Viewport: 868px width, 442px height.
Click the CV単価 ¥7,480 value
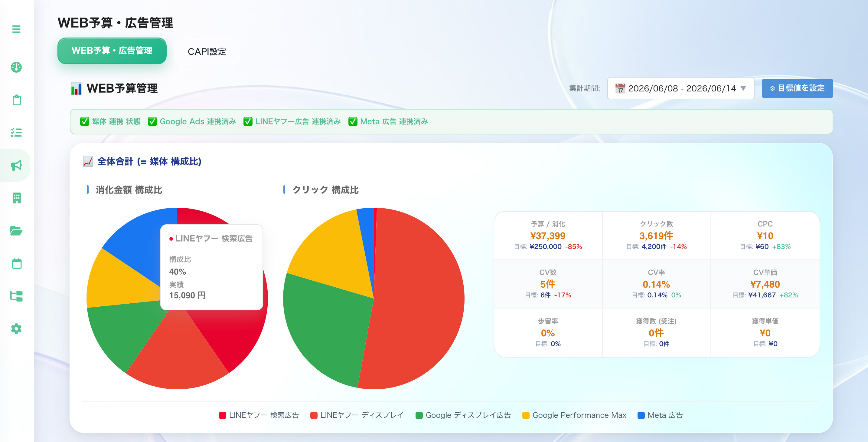765,284
